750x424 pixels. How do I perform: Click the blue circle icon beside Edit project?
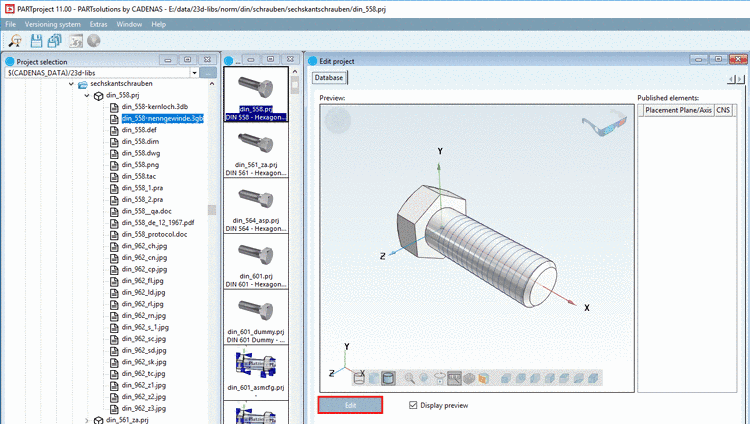pyautogui.click(x=312, y=61)
